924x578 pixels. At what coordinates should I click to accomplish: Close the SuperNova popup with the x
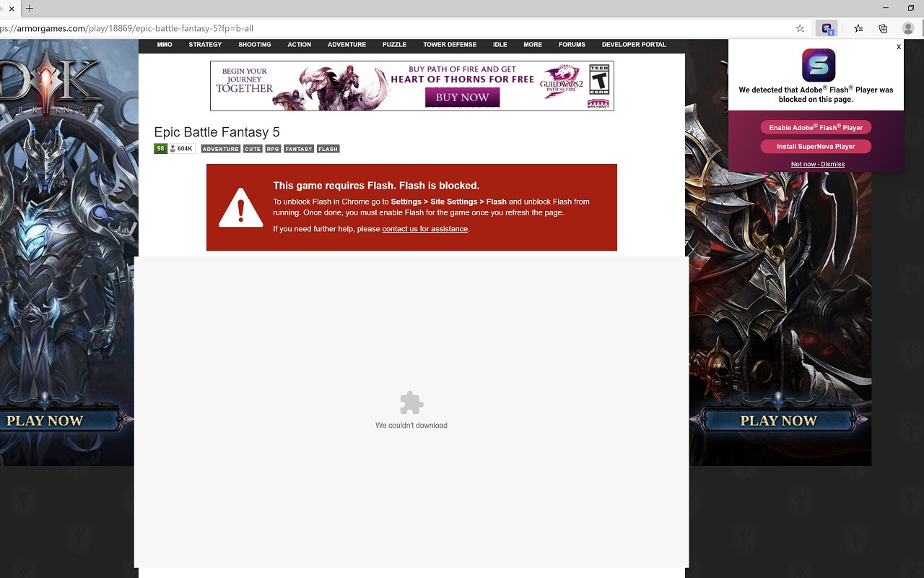coord(899,47)
